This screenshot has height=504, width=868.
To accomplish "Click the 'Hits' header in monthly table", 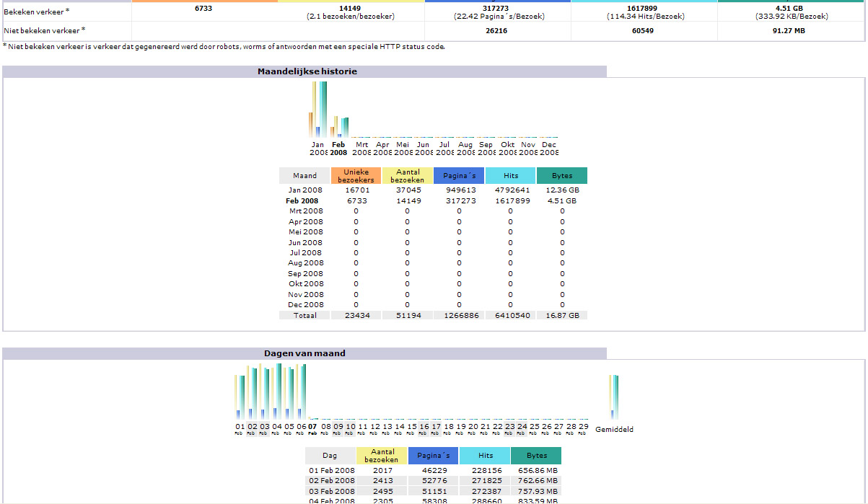I will pos(510,175).
